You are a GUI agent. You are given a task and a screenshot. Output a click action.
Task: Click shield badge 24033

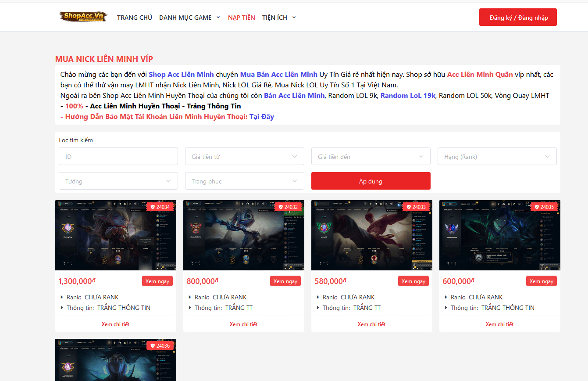[416, 207]
